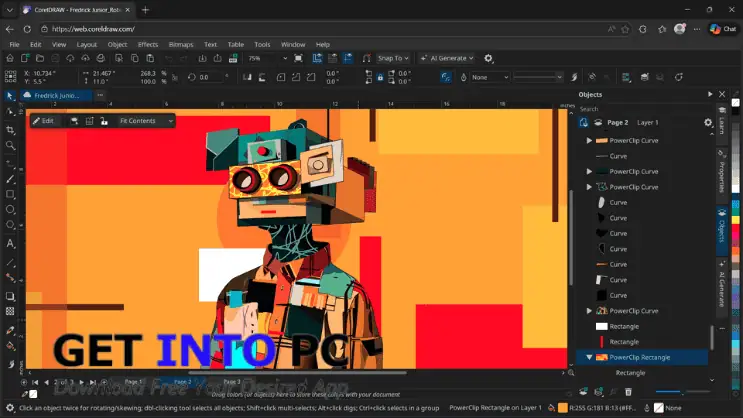Toggle the lock ratio padlock

(380, 77)
